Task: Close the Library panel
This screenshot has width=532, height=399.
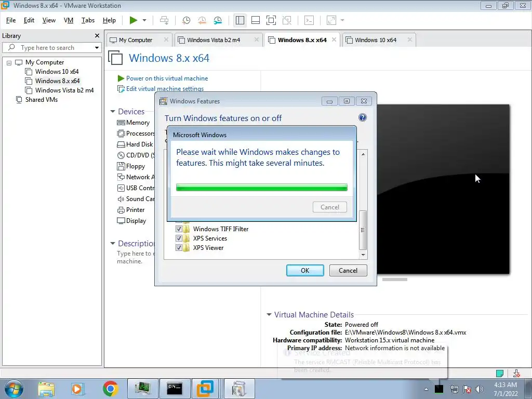Action: pyautogui.click(x=97, y=36)
